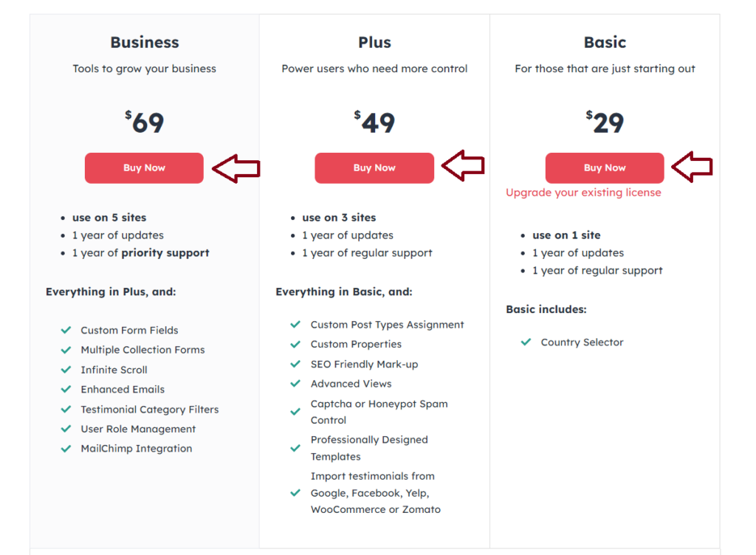
Task: Click the checkmark beside Professionally Designed Templates
Action: [x=295, y=448]
